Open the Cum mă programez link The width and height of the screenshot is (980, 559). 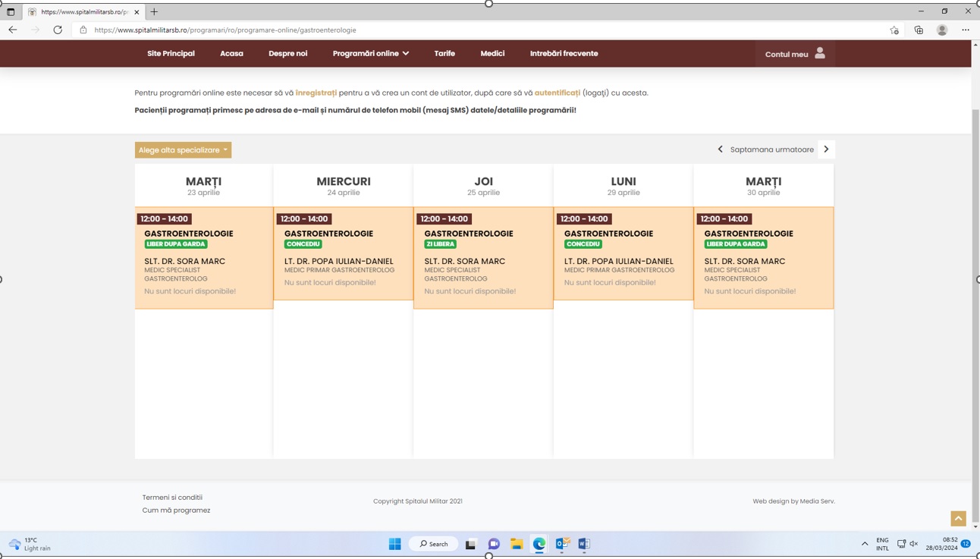pos(176,510)
